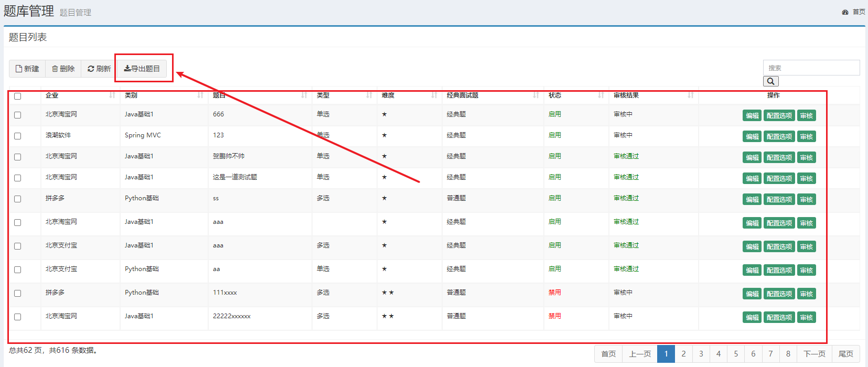The height and width of the screenshot is (367, 868).
Task: Click 尾页 last page button
Action: pyautogui.click(x=846, y=354)
